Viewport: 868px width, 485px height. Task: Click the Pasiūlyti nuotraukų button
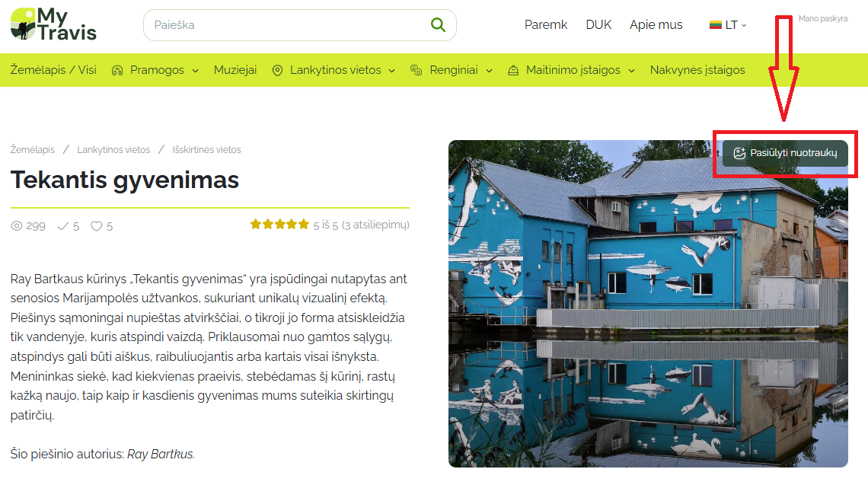785,153
